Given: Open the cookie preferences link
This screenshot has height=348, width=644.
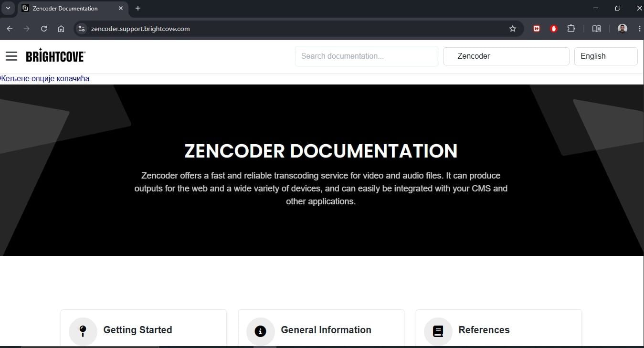Looking at the screenshot, I should (x=44, y=78).
